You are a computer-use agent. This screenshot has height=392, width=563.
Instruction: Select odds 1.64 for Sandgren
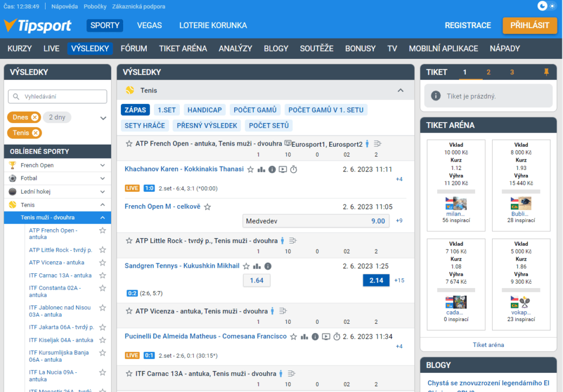point(257,280)
